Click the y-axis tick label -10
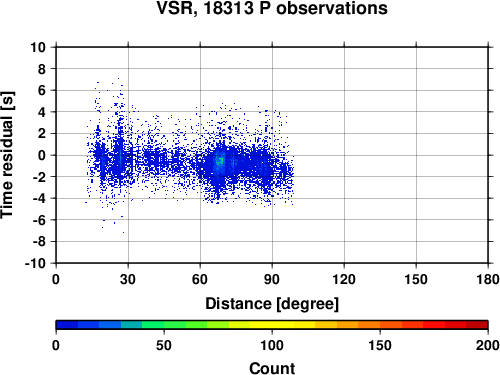 coord(35,263)
